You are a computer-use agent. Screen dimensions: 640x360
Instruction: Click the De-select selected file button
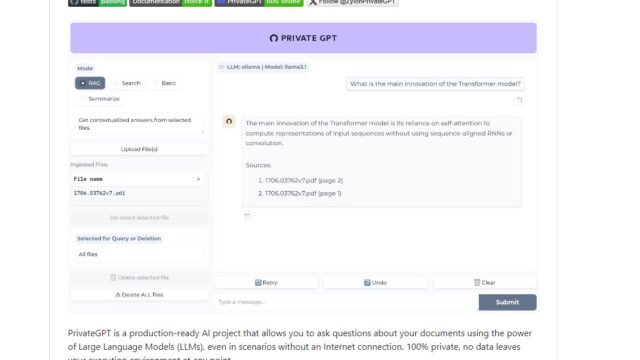coord(139,218)
